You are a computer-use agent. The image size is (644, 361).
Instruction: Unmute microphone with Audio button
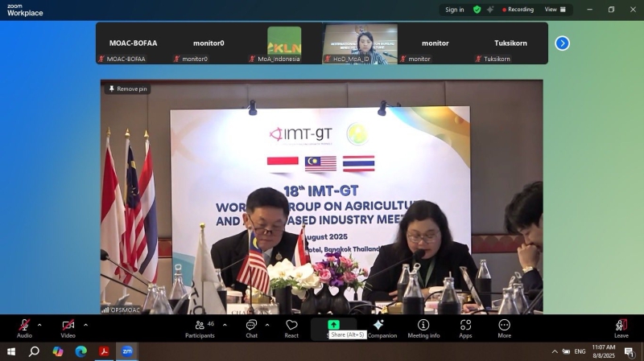click(24, 328)
